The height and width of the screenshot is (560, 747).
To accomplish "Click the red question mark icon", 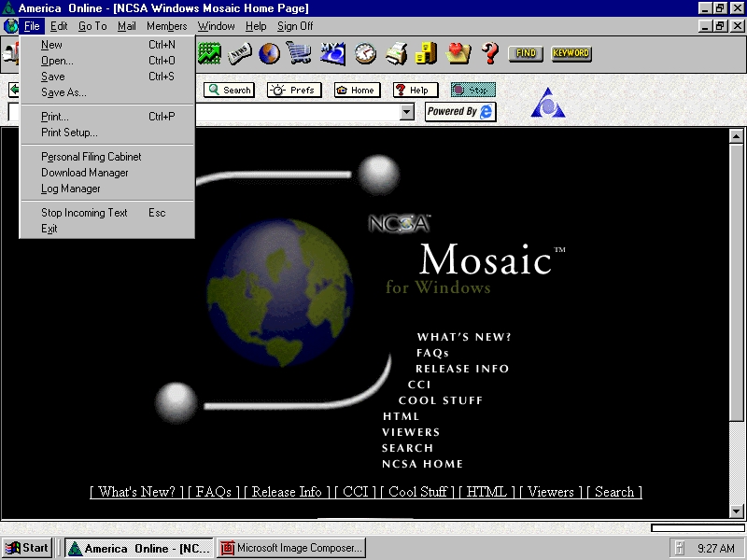I will pos(490,53).
